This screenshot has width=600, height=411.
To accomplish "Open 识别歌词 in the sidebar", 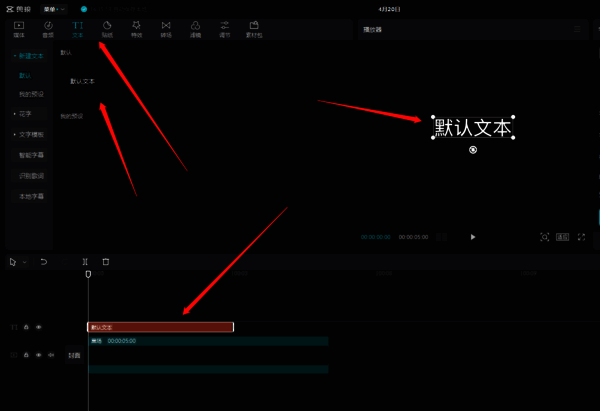I will coord(31,176).
